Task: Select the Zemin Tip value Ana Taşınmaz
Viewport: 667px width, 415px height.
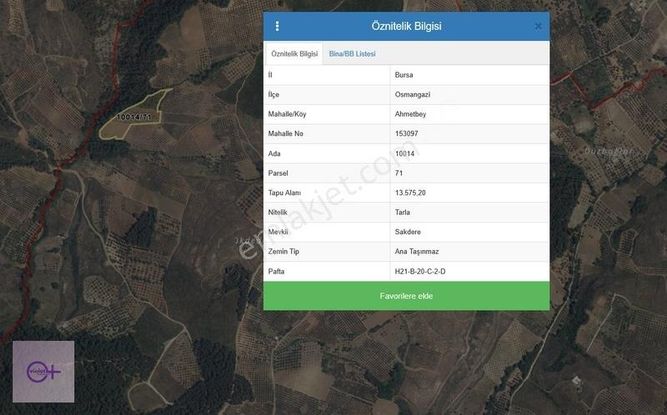Action: (416, 251)
